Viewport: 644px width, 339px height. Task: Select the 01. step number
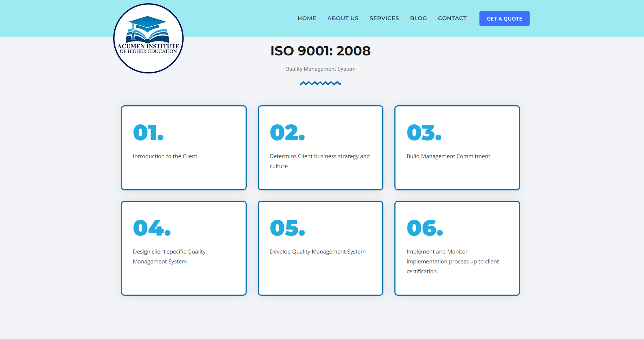click(148, 133)
